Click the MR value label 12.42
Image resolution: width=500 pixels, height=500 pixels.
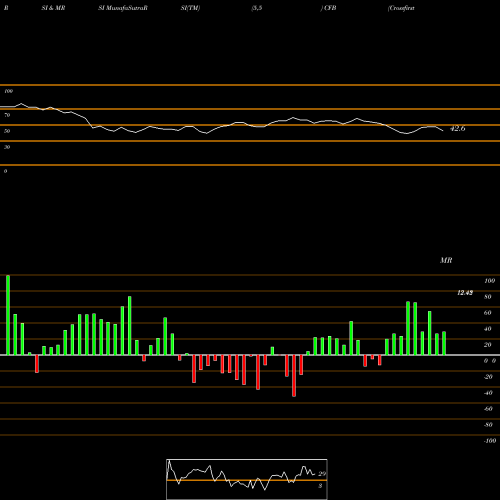coord(465,293)
